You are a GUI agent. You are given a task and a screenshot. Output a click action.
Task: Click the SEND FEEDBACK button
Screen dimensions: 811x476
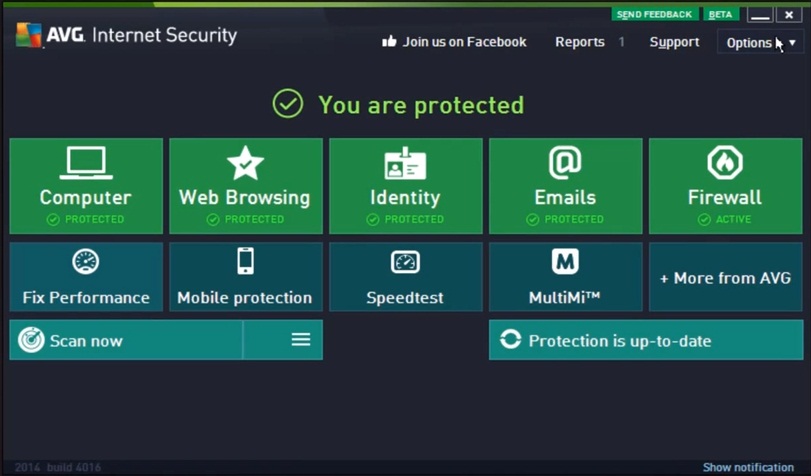(654, 14)
